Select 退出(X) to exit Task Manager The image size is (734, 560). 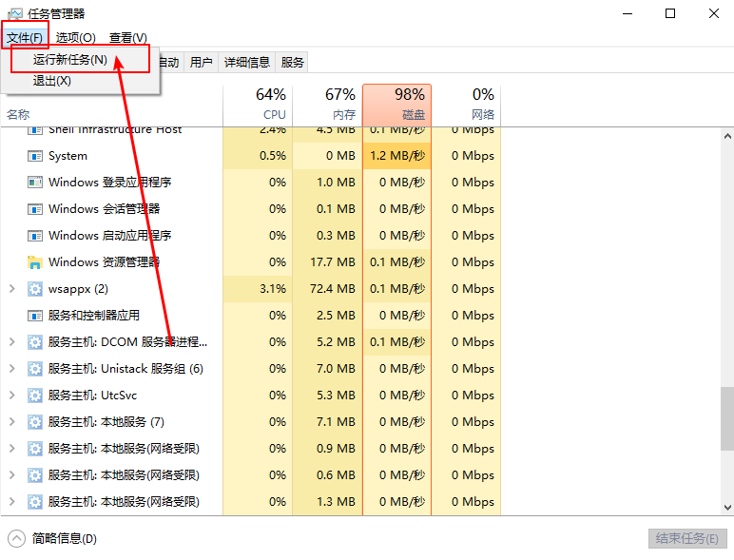(52, 82)
